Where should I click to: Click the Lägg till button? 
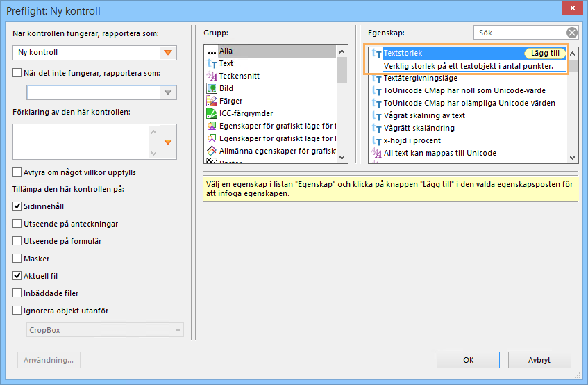coord(544,53)
